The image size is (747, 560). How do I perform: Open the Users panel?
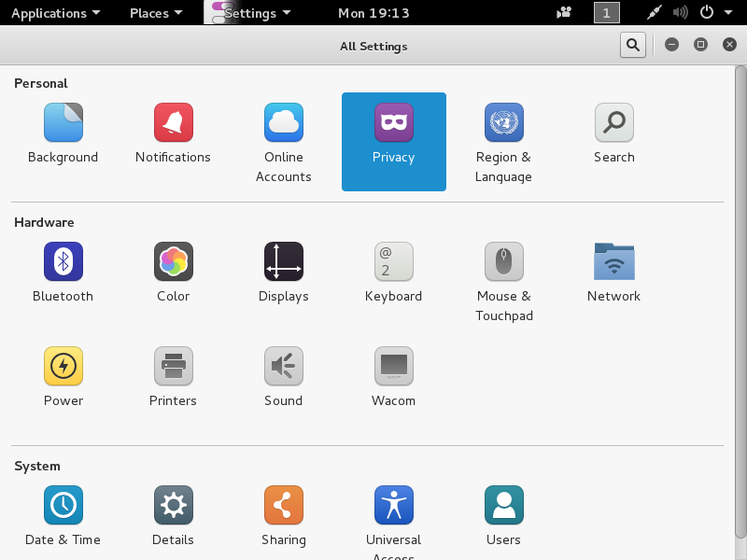pos(503,517)
